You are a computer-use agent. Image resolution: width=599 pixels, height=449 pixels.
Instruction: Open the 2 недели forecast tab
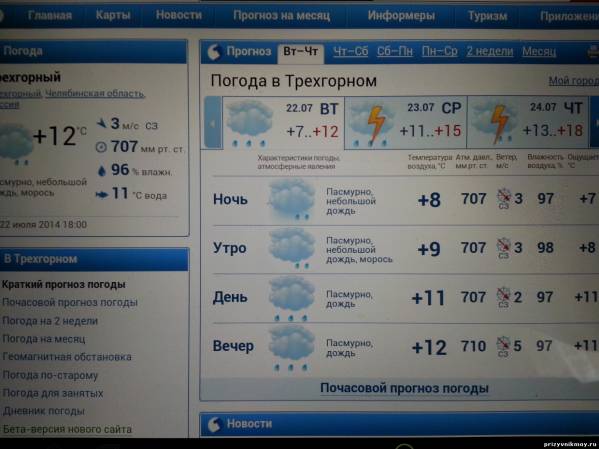click(x=489, y=51)
